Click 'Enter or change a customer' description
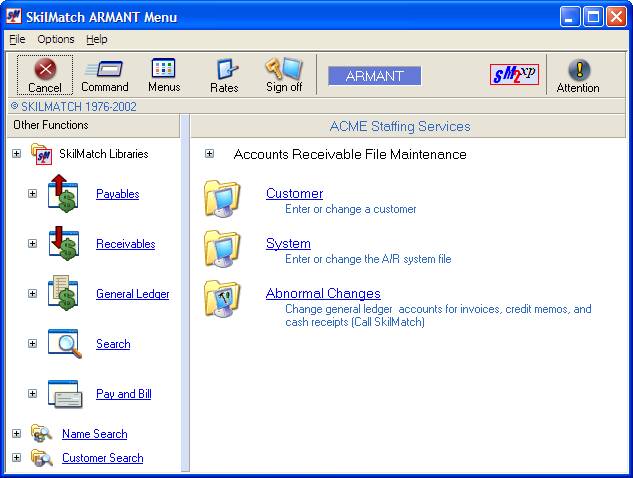The height and width of the screenshot is (478, 633). [350, 209]
